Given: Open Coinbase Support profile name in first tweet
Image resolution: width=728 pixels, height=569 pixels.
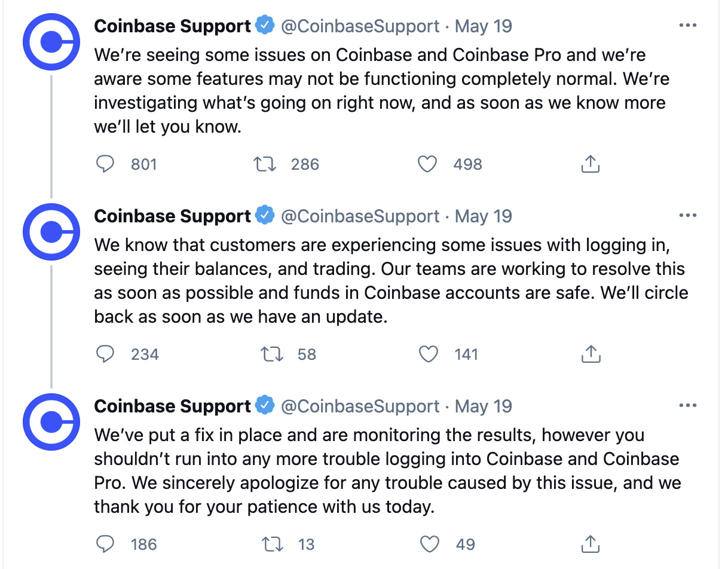Looking at the screenshot, I should (x=173, y=26).
